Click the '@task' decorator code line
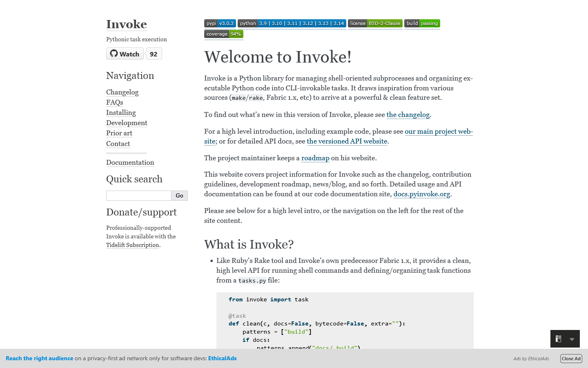The height and width of the screenshot is (368, 588). (x=237, y=316)
